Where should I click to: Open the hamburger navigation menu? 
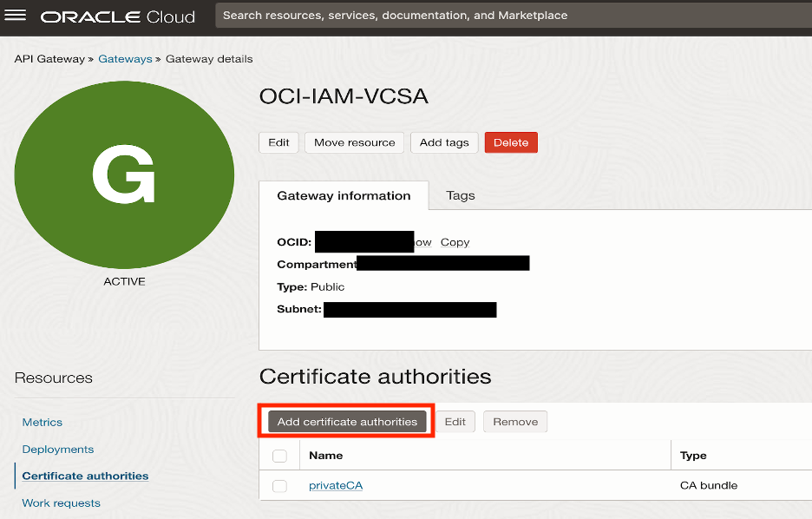(15, 15)
